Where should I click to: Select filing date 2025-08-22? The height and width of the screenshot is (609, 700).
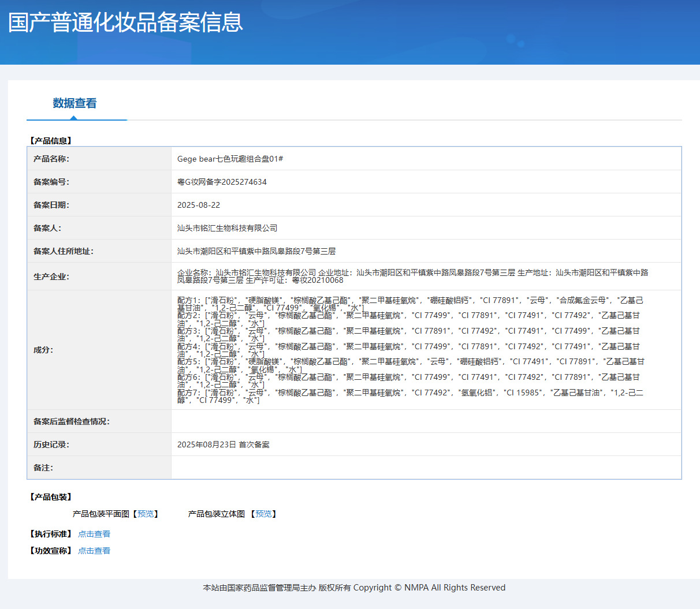tap(199, 205)
